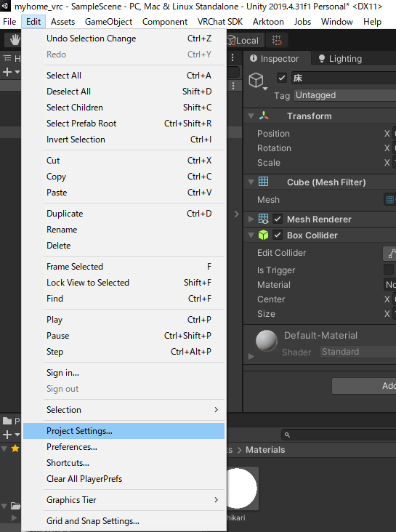Toggle the Mesh Renderer enabled checkbox
This screenshot has height=532, width=396.
click(278, 219)
